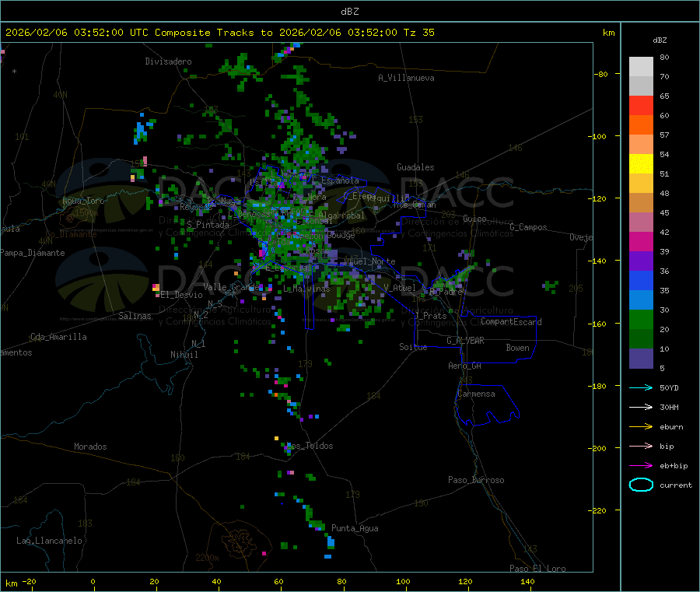
Task: Pick the gray swatch between 70 and 65
Action: (x=641, y=86)
